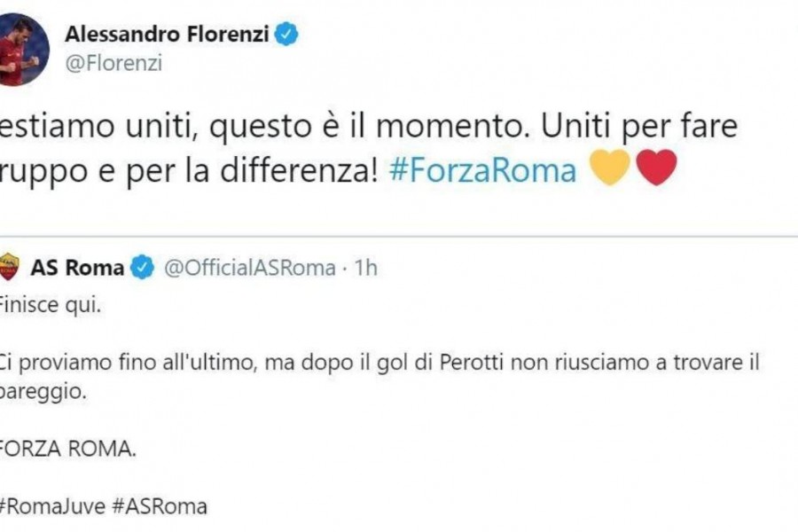Click the red heart emoji

[x=656, y=168]
